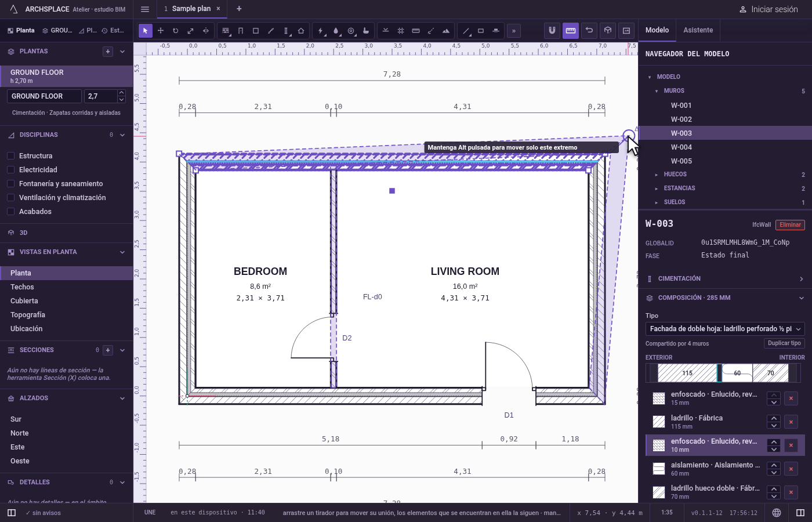Select the plumbing water drop tool
Screen dimensions: 812x522
coord(336,31)
